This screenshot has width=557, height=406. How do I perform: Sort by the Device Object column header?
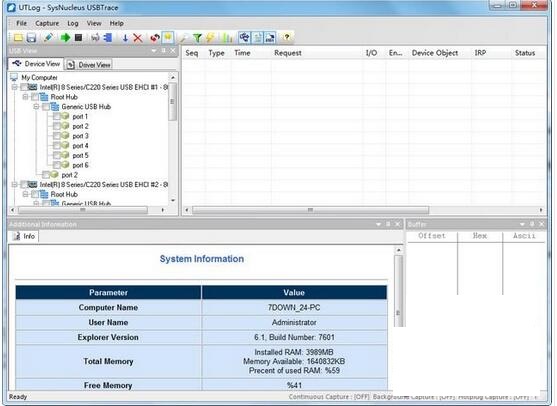440,53
